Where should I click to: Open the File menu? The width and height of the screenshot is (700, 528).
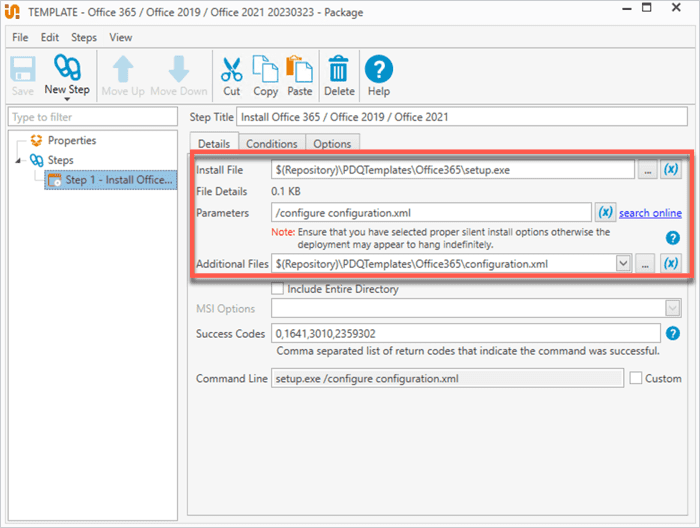point(20,37)
